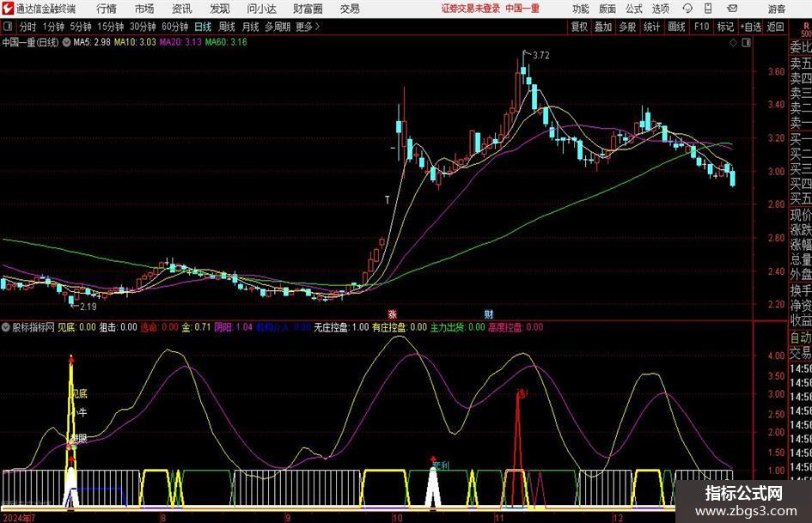Open the 资讯 menu
This screenshot has height=523, width=812.
pyautogui.click(x=182, y=9)
